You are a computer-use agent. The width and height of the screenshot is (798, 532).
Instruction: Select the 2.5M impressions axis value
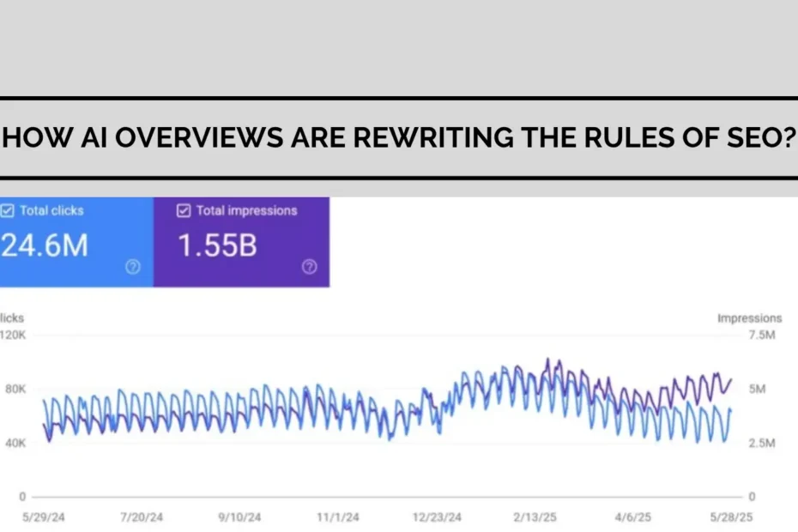(761, 443)
